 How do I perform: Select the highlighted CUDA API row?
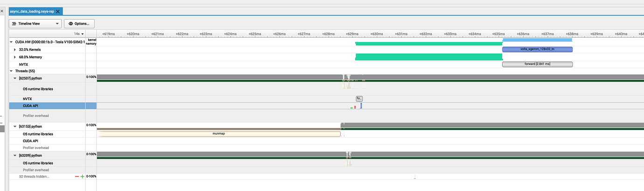(43, 106)
